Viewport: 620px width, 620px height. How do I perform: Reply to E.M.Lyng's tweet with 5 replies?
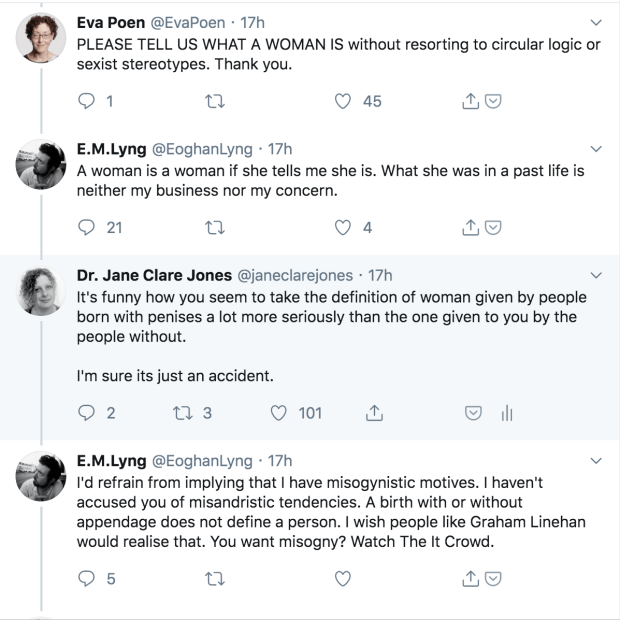coord(85,578)
